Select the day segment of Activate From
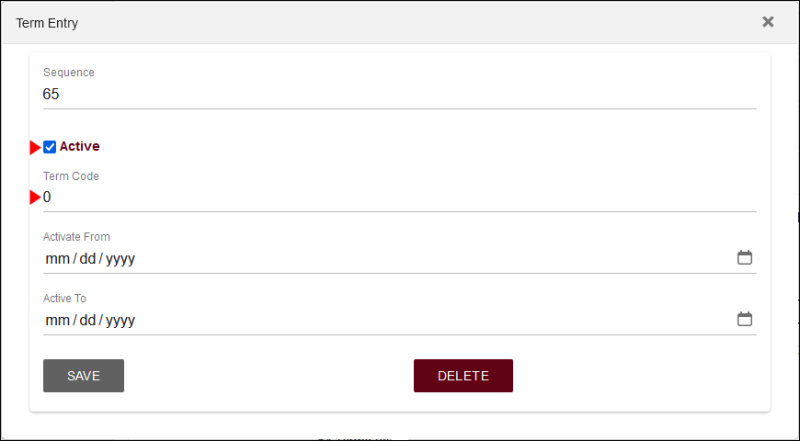 tap(89, 259)
